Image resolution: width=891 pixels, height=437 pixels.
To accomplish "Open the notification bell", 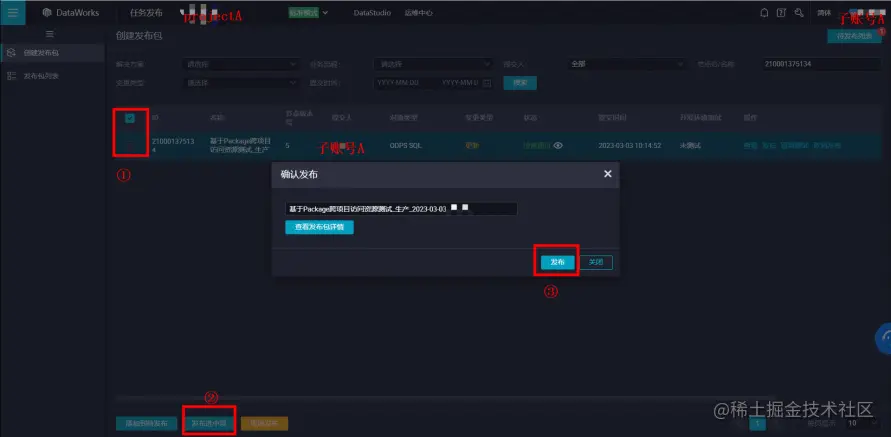I will [x=764, y=13].
